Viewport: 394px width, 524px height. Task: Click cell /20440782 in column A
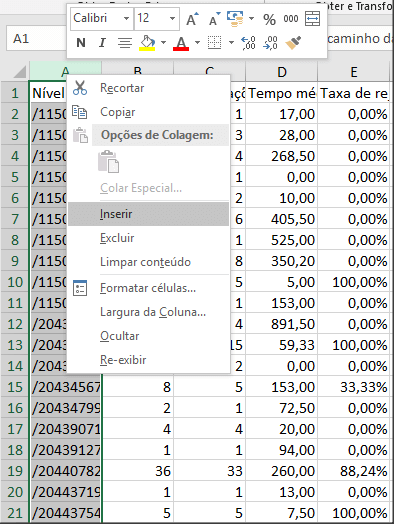pyautogui.click(x=65, y=471)
